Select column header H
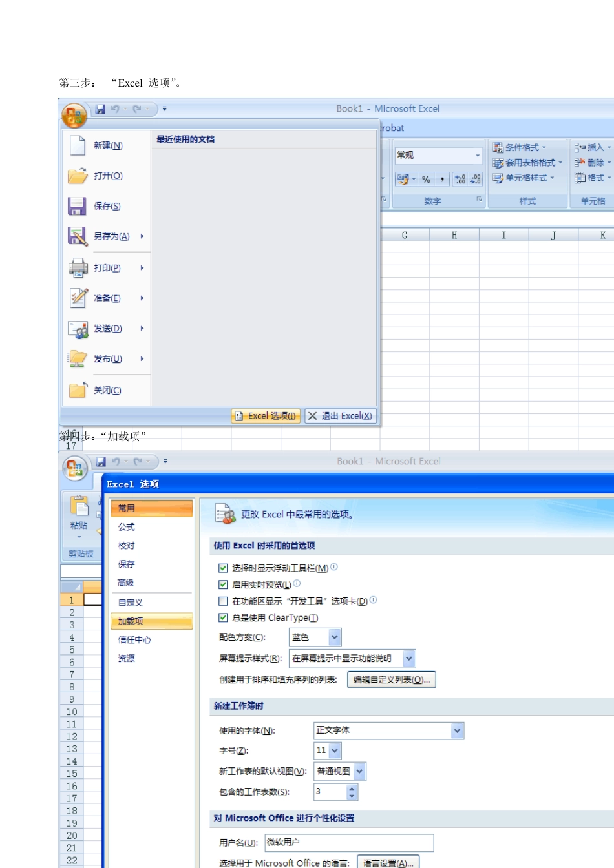The width and height of the screenshot is (614, 868). click(x=454, y=236)
